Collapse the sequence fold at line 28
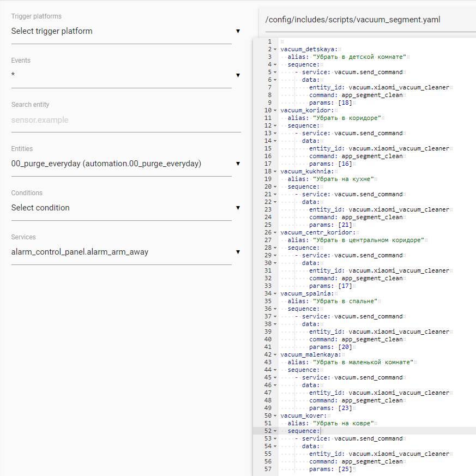 [275, 248]
